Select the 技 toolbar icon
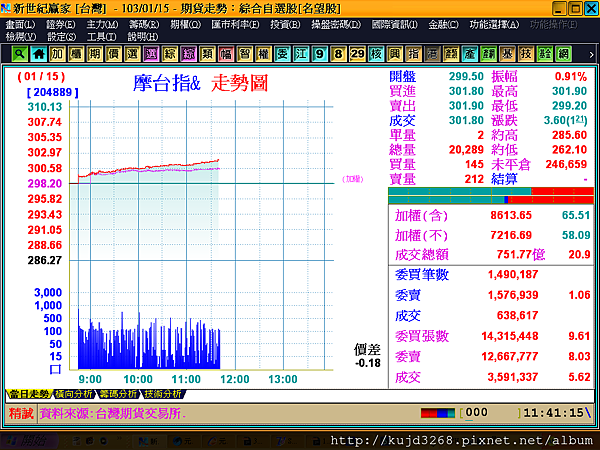The image size is (600, 450). 526,54
